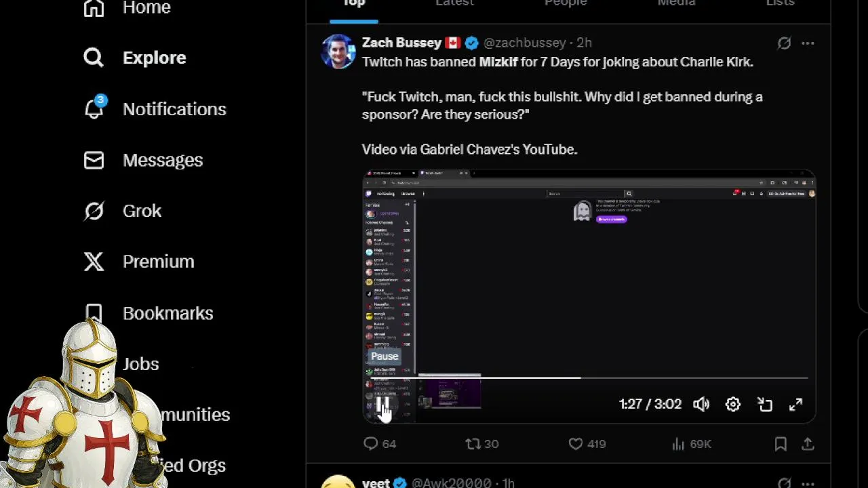
Task: Open share menu on the post
Action: tap(808, 444)
